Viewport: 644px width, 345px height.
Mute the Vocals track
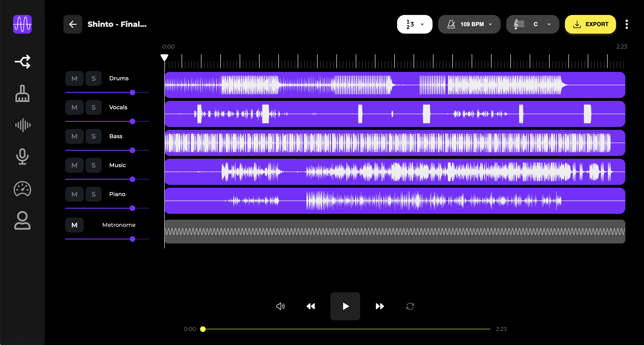(x=74, y=107)
